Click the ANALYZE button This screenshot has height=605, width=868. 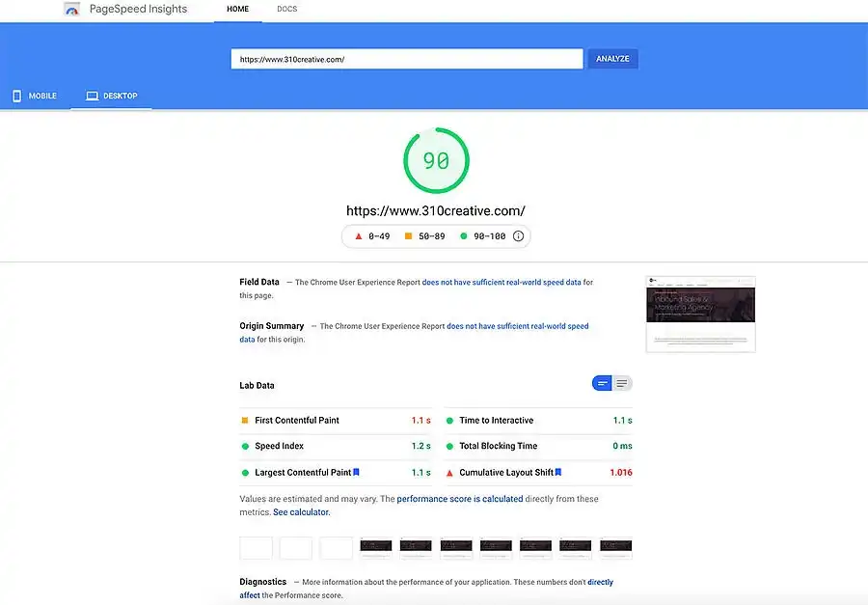pyautogui.click(x=612, y=59)
